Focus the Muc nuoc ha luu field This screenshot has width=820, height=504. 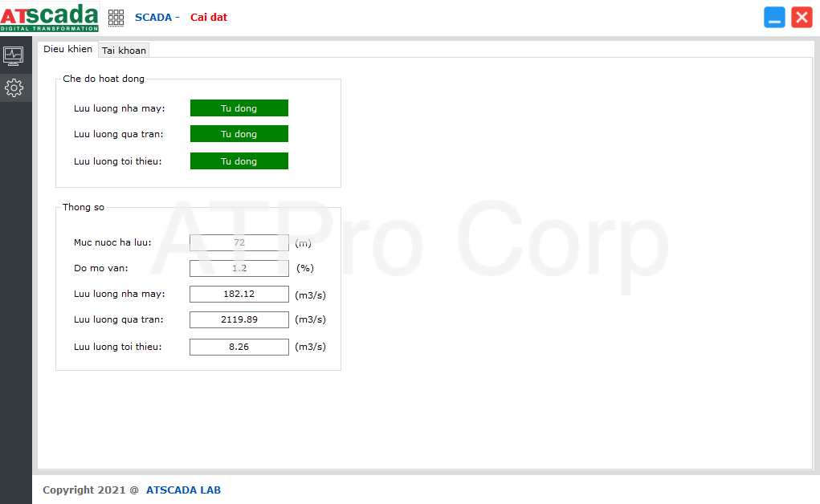tap(239, 242)
